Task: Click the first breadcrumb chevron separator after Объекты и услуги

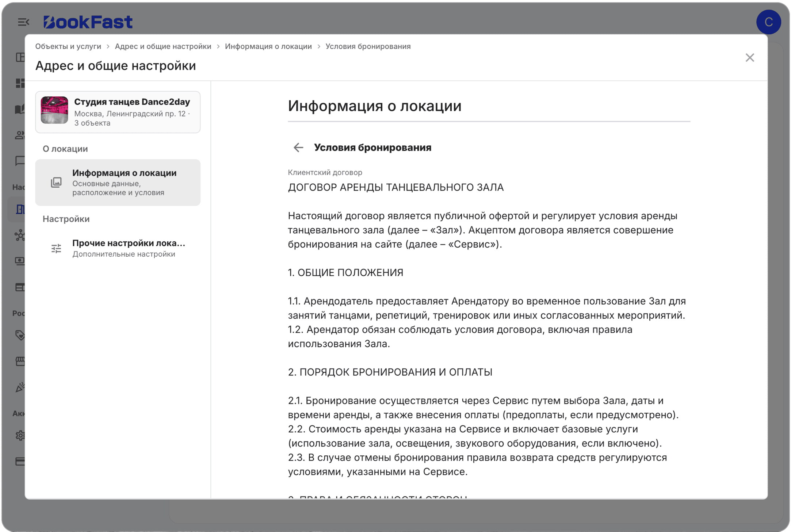Action: (x=108, y=46)
